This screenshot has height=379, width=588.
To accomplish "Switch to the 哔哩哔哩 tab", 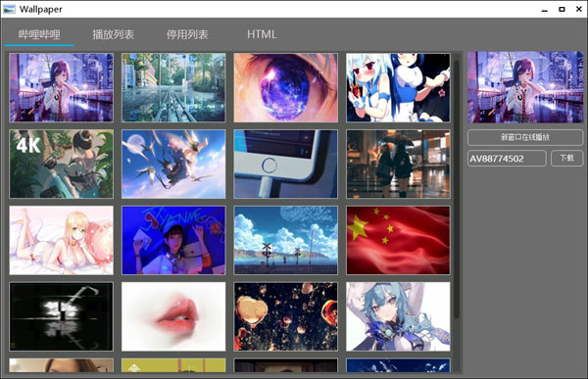I will (39, 34).
